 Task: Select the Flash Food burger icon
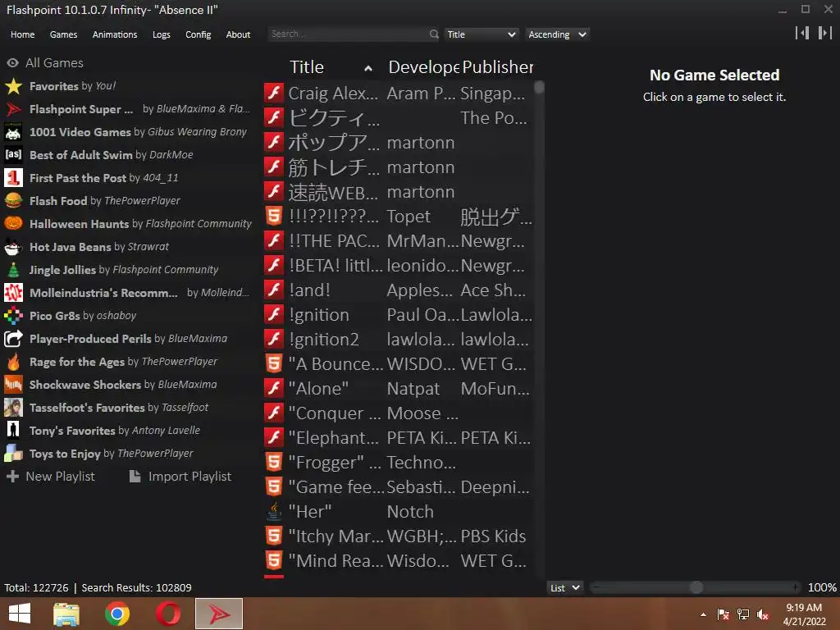tap(13, 201)
